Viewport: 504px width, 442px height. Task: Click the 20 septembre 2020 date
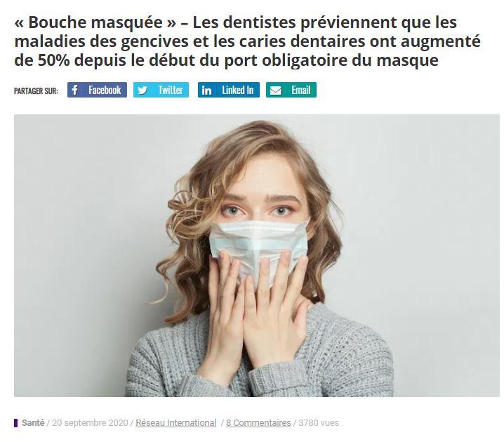(90, 423)
